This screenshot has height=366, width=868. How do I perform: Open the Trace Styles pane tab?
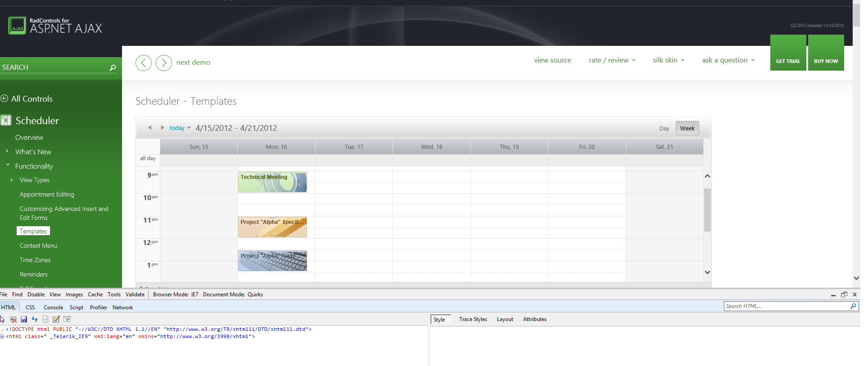click(x=473, y=319)
